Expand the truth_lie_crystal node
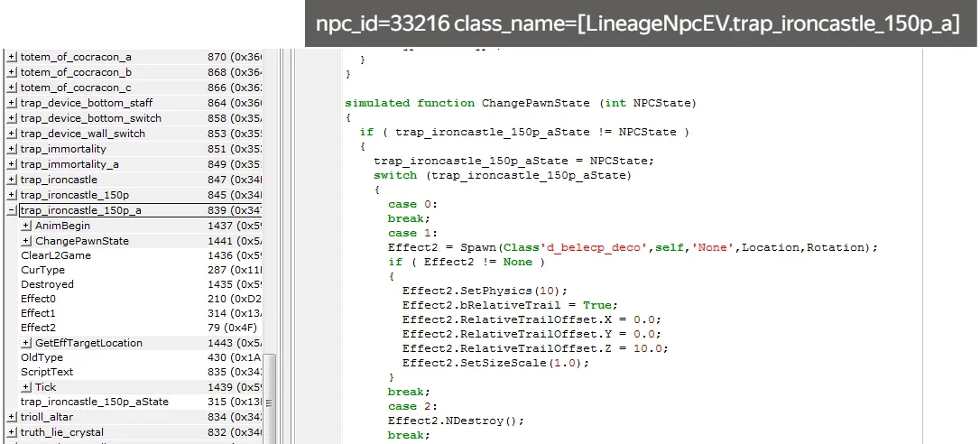The height and width of the screenshot is (444, 980). coord(12,432)
